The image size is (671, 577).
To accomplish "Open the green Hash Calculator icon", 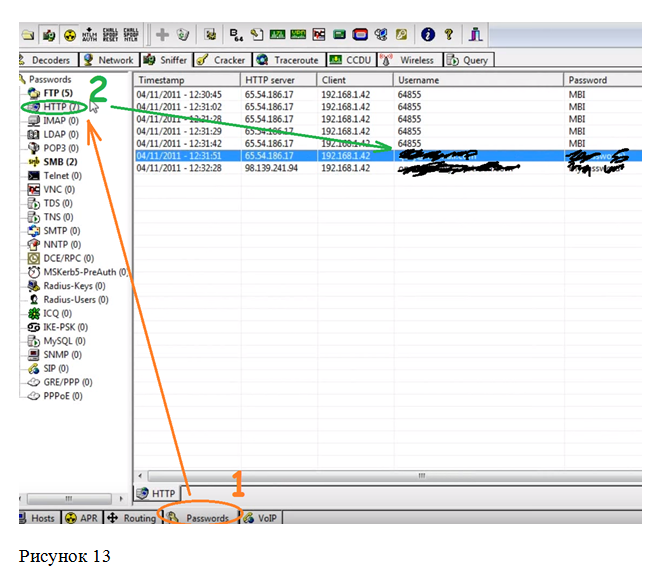I will [x=339, y=35].
